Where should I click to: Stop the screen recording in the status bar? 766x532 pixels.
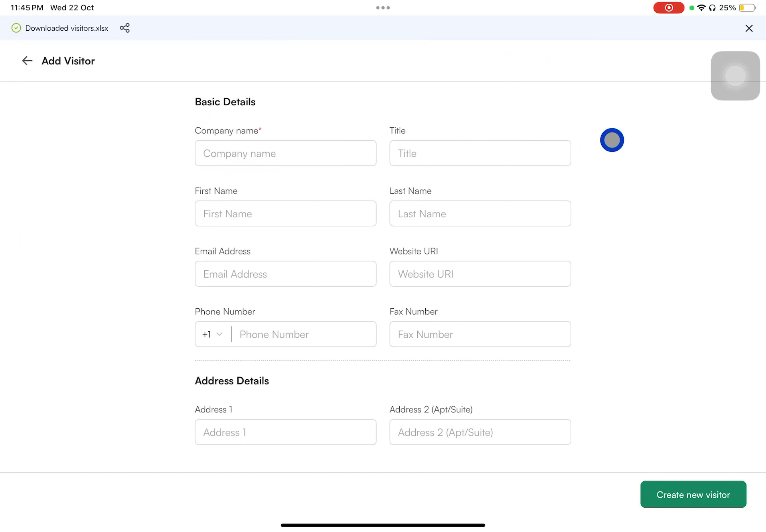point(669,8)
